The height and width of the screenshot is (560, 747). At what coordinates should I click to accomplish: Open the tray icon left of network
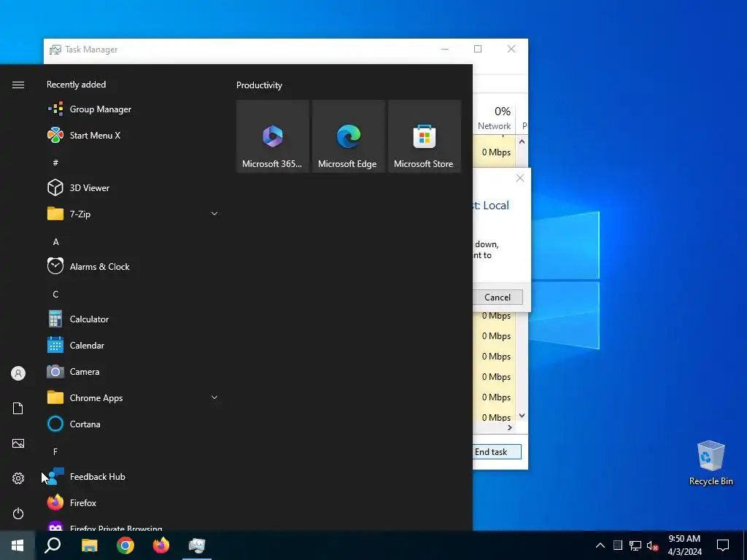point(617,545)
